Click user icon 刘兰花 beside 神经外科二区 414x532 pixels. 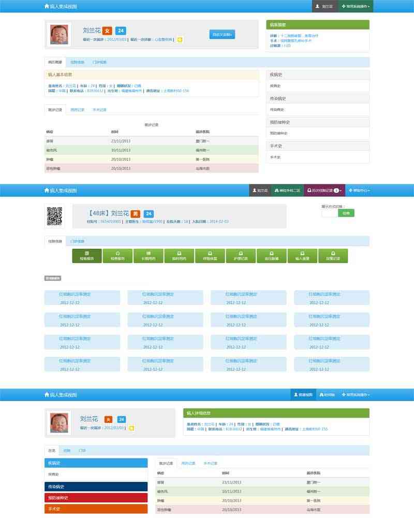(x=260, y=191)
